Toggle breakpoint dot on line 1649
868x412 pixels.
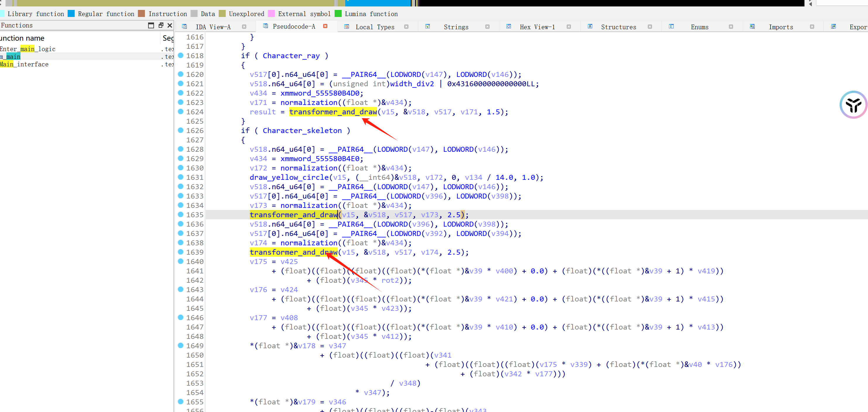click(181, 345)
